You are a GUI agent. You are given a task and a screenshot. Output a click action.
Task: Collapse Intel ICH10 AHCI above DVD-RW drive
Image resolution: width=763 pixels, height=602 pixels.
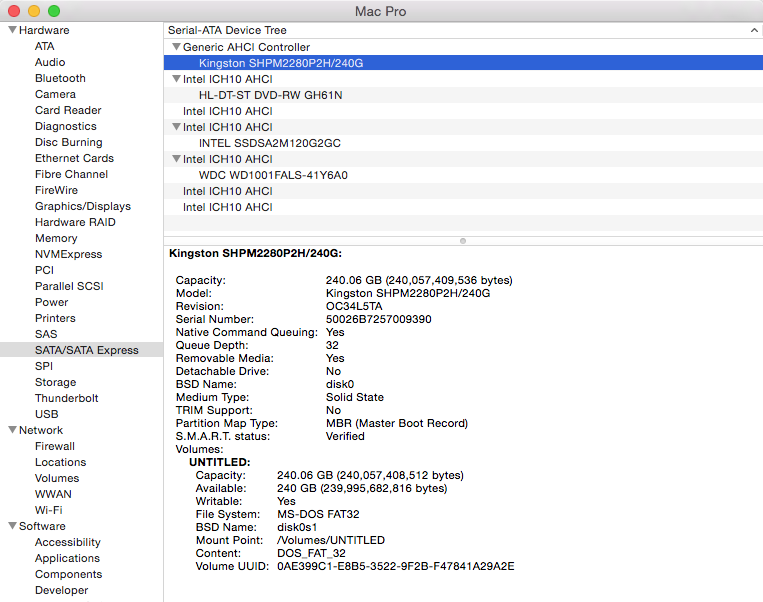(x=177, y=79)
